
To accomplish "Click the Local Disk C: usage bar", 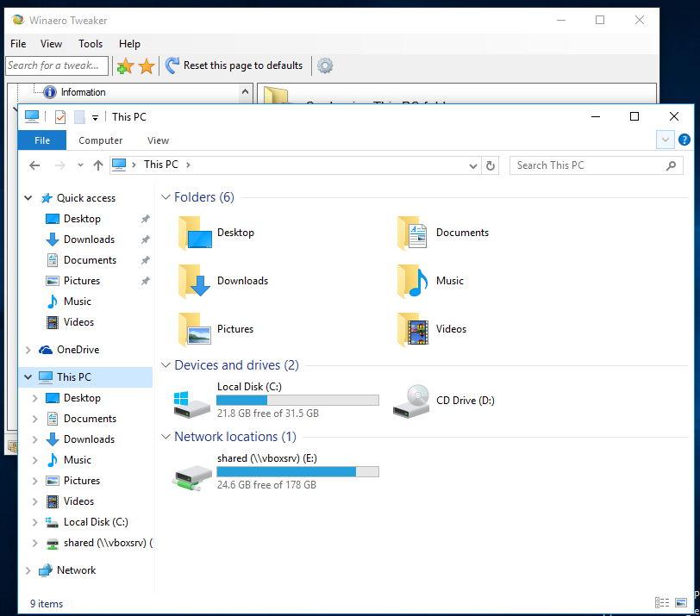I will [x=297, y=399].
